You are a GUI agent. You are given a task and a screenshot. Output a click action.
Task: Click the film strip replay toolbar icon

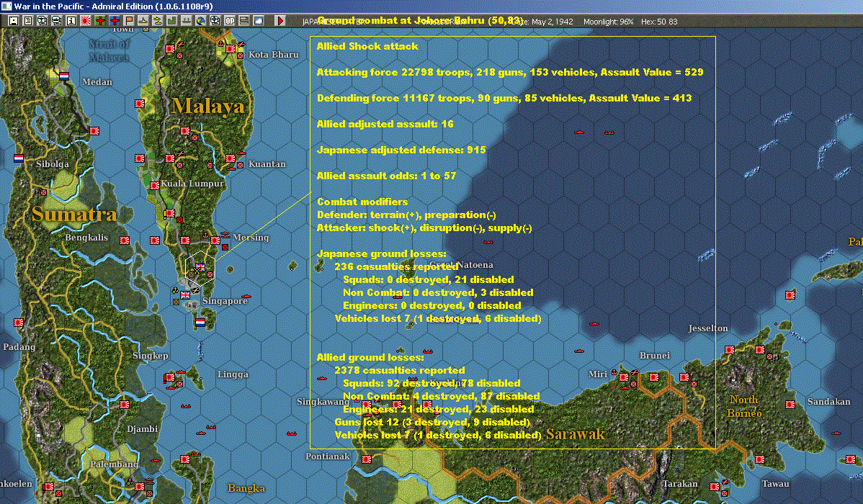click(x=243, y=21)
